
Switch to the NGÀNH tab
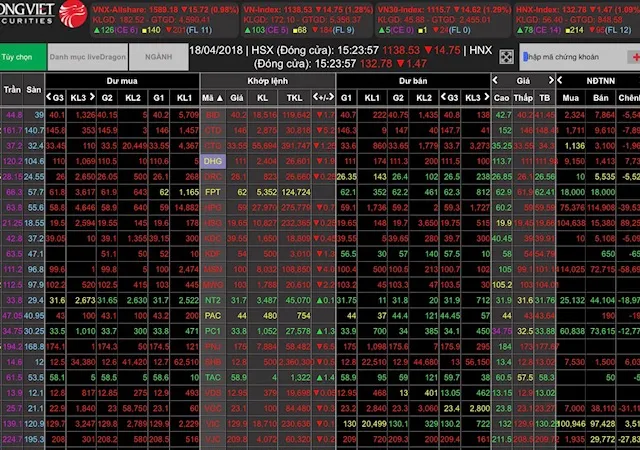[x=159, y=57]
